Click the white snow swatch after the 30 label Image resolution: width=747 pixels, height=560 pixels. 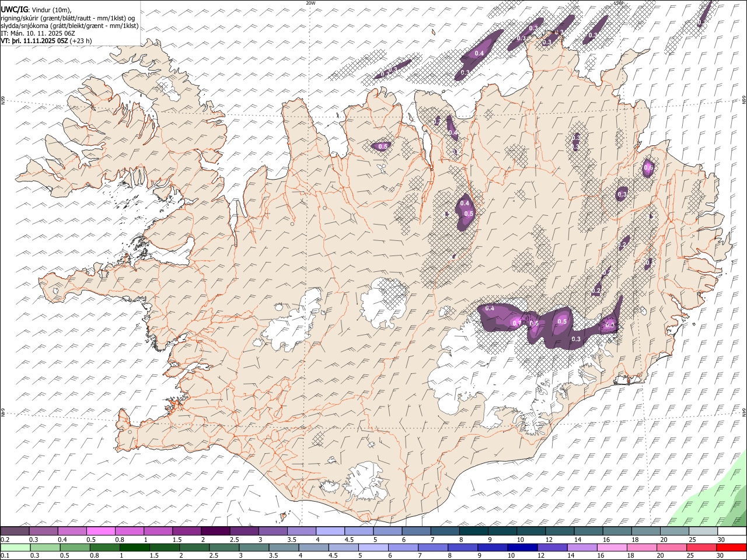[x=732, y=531]
